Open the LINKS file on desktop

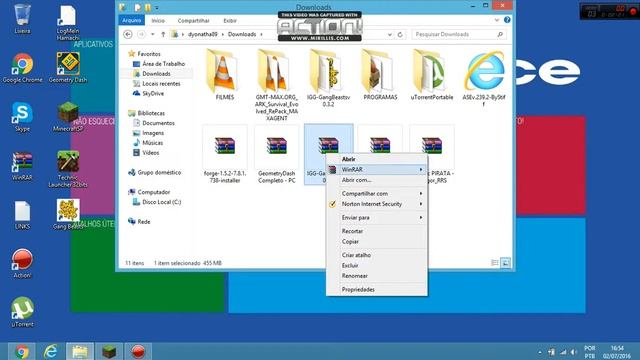click(22, 215)
